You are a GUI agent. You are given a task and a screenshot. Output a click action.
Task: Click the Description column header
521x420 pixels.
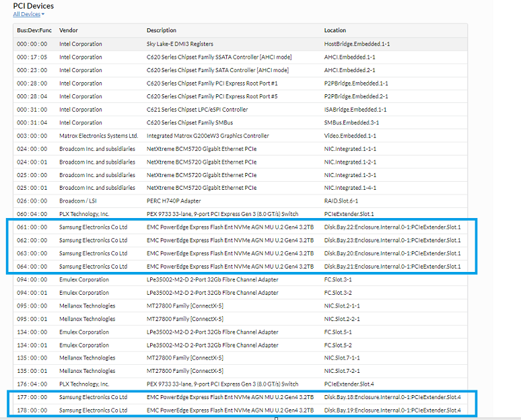tap(162, 30)
